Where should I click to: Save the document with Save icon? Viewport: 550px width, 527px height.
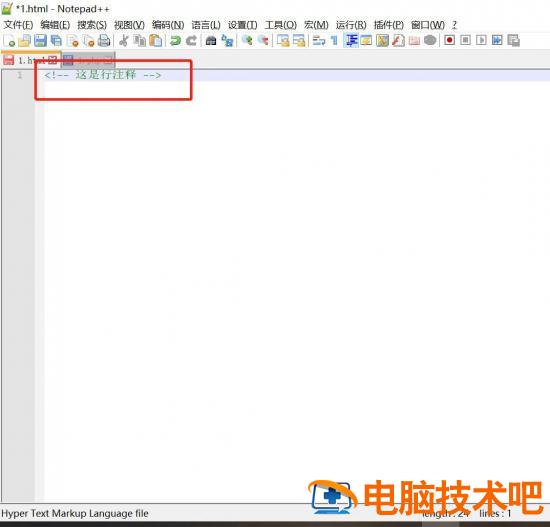[40, 41]
